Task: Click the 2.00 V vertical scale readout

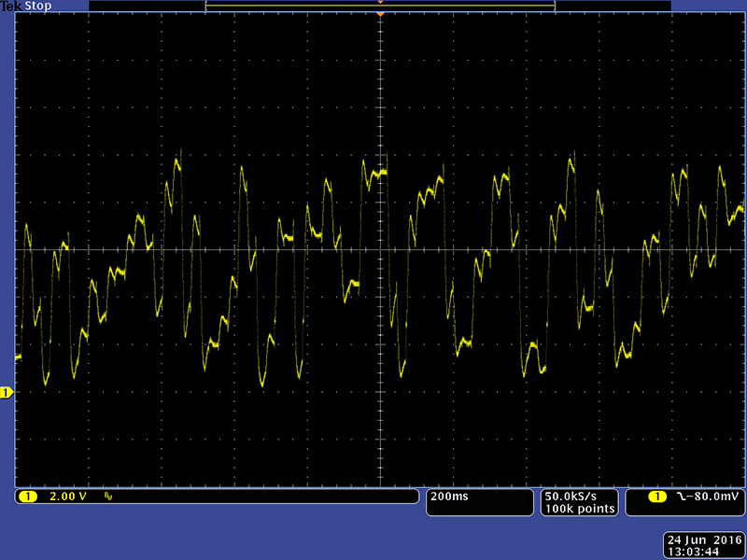Action: click(x=67, y=497)
